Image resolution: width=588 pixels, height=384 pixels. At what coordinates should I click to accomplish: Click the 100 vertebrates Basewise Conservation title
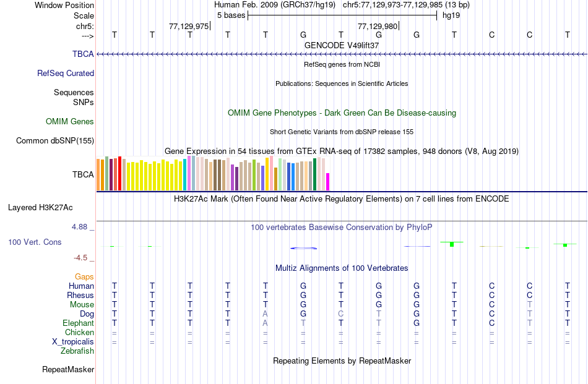(342, 227)
